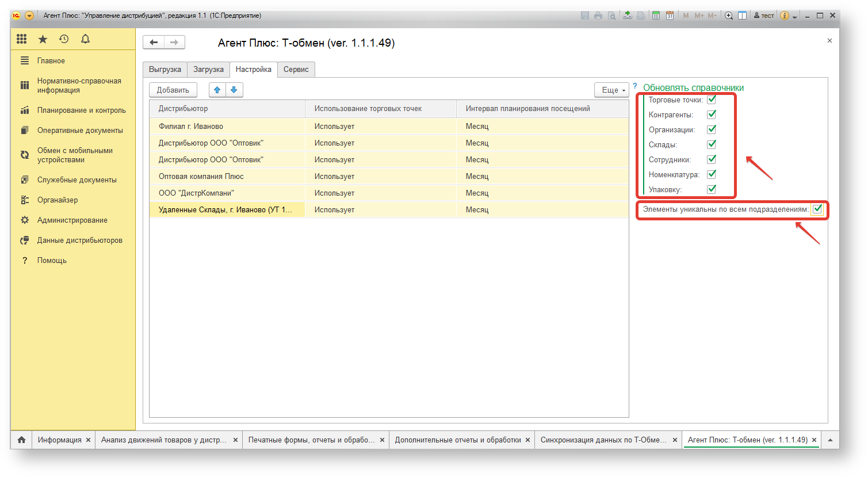Click the home icon in bottom bar
The height and width of the screenshot is (477, 868).
click(x=21, y=440)
